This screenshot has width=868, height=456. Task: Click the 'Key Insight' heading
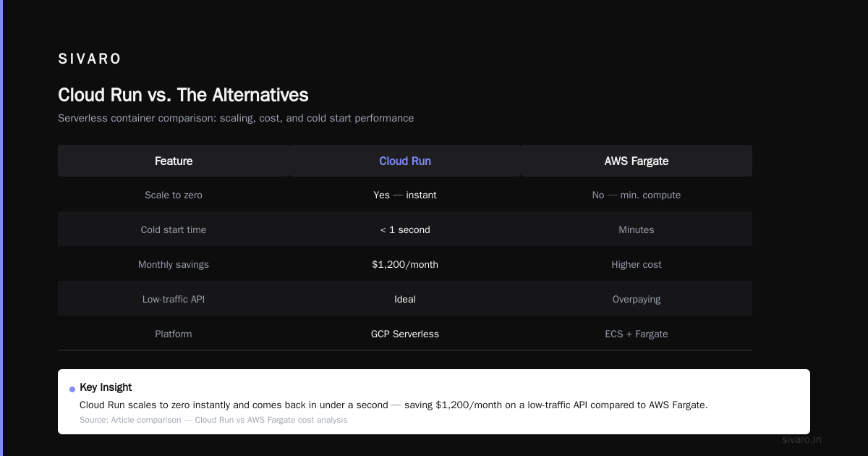point(106,387)
